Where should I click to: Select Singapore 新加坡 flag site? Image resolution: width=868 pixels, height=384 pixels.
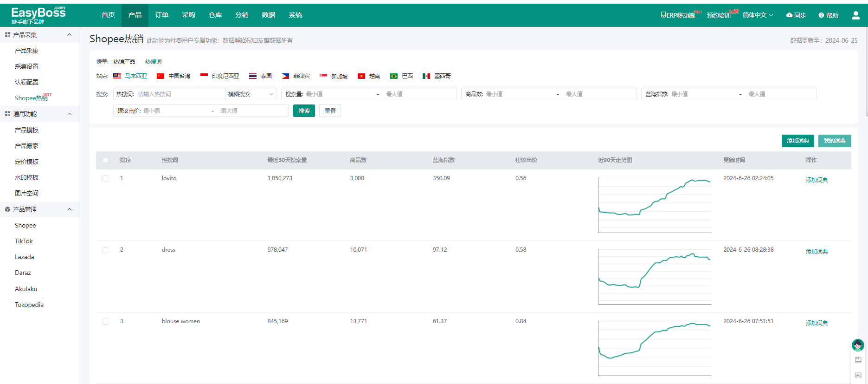[x=334, y=76]
